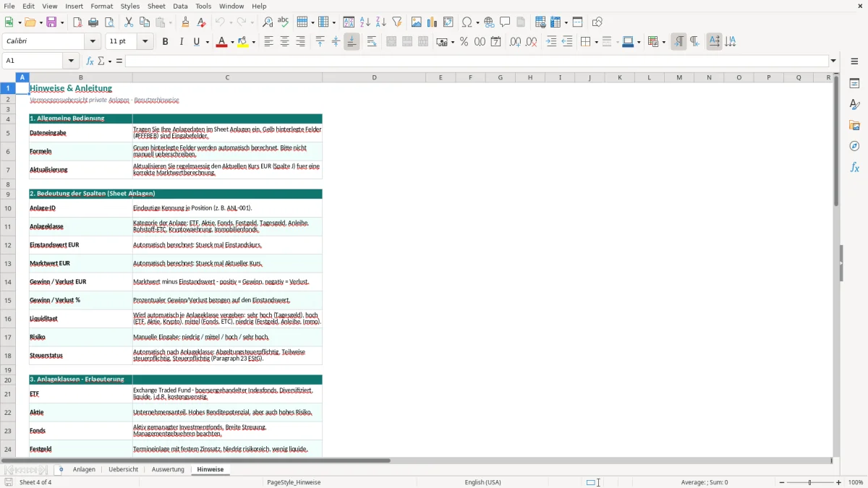This screenshot has width=868, height=488.
Task: Click the status bar zoom slider
Action: pos(809,482)
